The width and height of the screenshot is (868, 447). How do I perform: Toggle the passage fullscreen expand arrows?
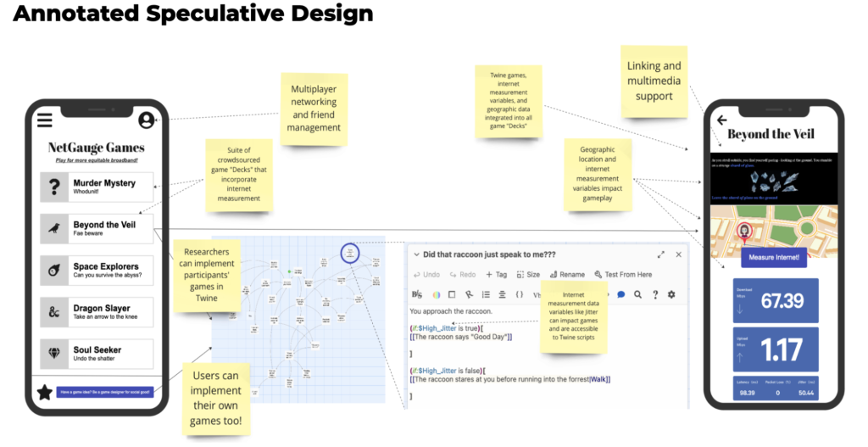(661, 254)
